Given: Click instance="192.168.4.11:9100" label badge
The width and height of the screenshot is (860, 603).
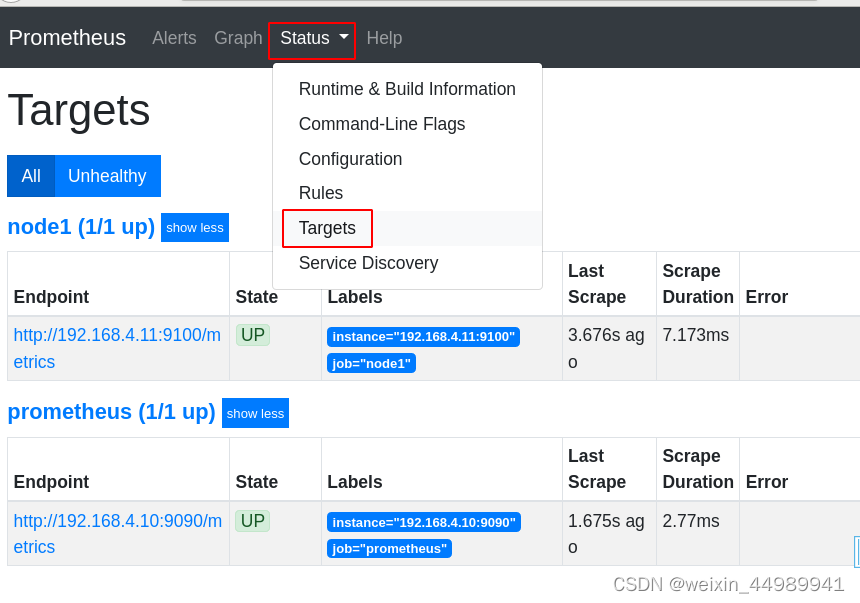Looking at the screenshot, I should 423,336.
